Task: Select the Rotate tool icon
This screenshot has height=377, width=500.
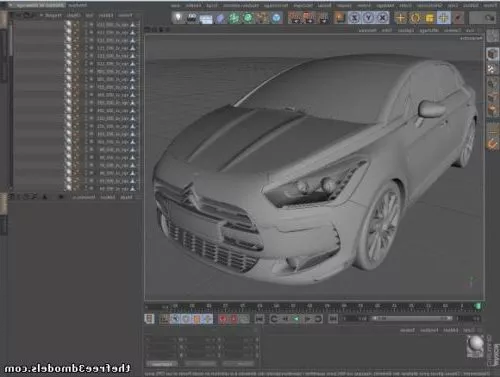Action: pyautogui.click(x=415, y=18)
